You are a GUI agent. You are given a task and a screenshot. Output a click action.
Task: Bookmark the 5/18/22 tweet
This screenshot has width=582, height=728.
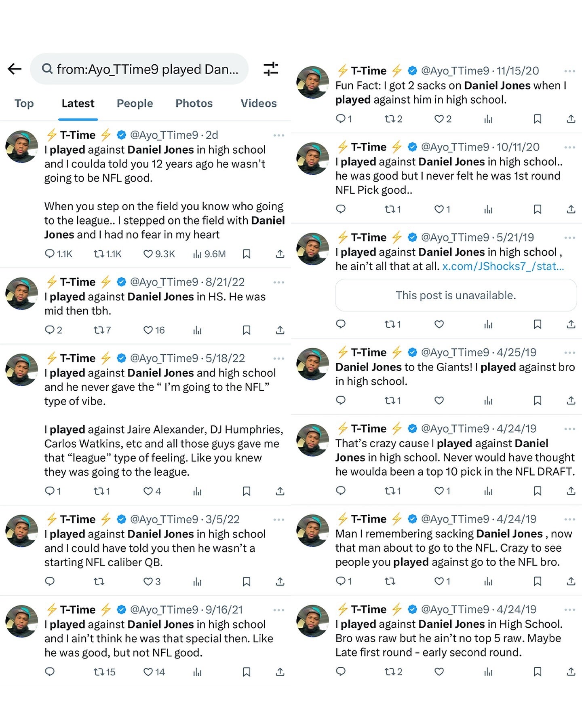pos(247,491)
